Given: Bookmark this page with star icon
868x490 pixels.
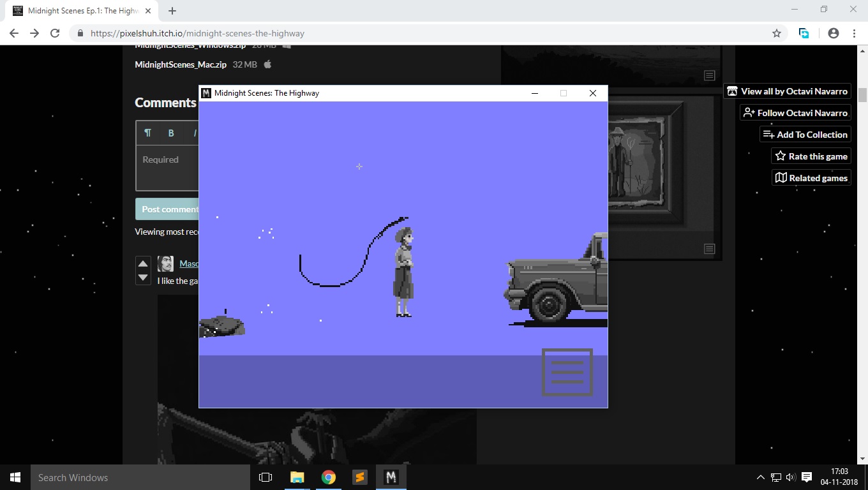Looking at the screenshot, I should tap(777, 33).
